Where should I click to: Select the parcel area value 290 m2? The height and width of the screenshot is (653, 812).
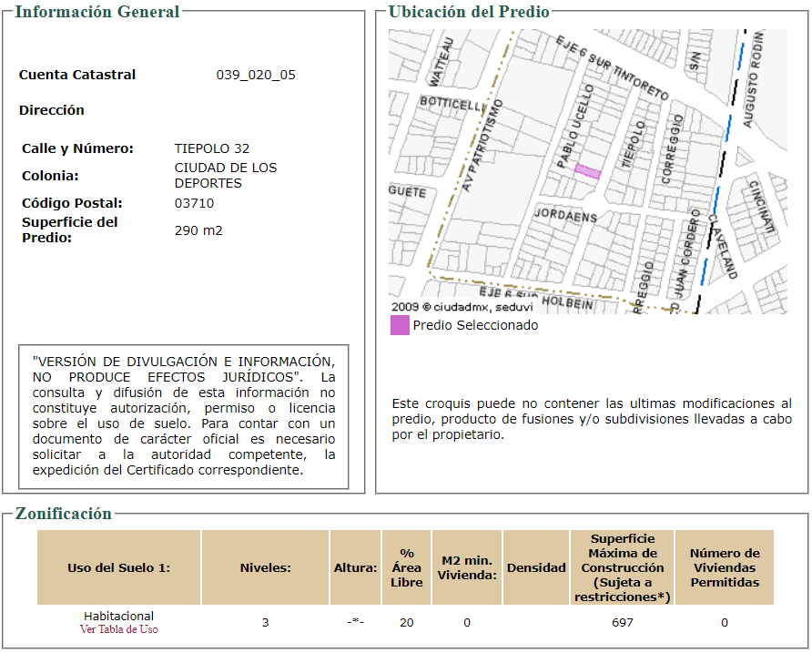(198, 230)
